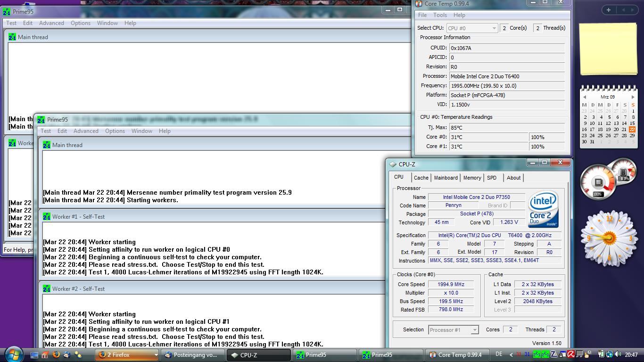Image resolution: width=644 pixels, height=362 pixels.
Task: Click the CPU-Z tray icon
Action: (554, 354)
